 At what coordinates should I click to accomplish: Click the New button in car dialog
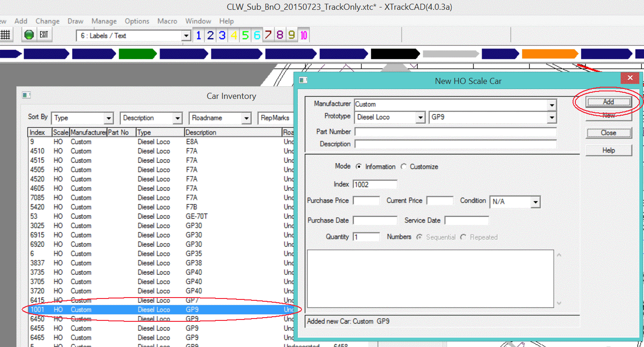pyautogui.click(x=609, y=115)
